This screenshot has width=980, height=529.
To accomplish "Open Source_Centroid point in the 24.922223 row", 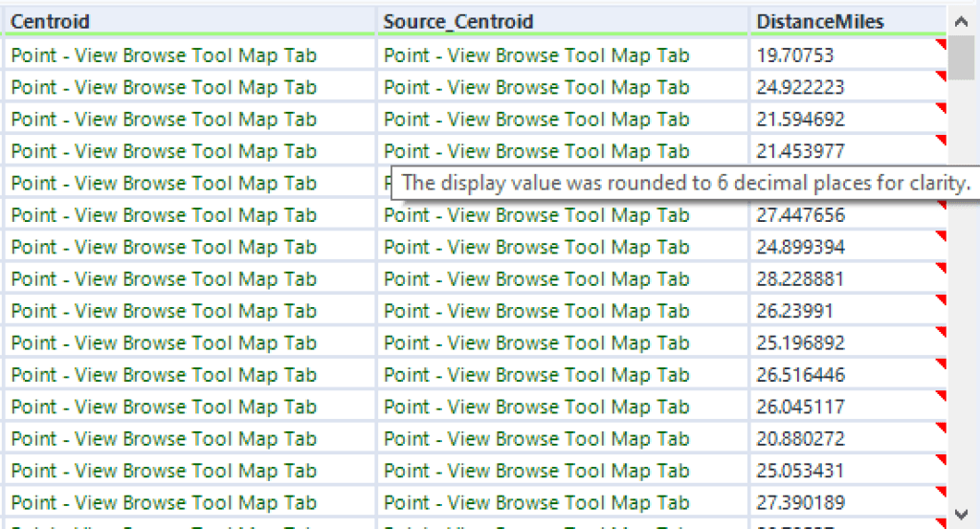I will 536,88.
